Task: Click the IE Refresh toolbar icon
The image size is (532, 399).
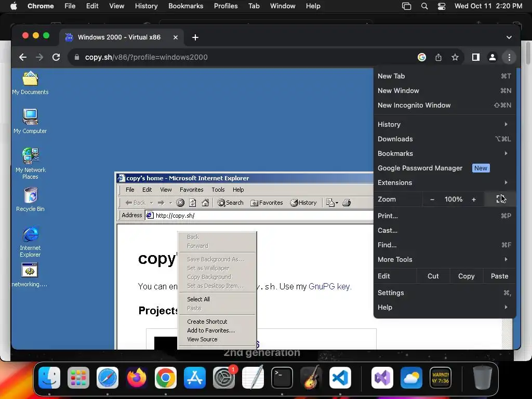Action: pos(192,203)
